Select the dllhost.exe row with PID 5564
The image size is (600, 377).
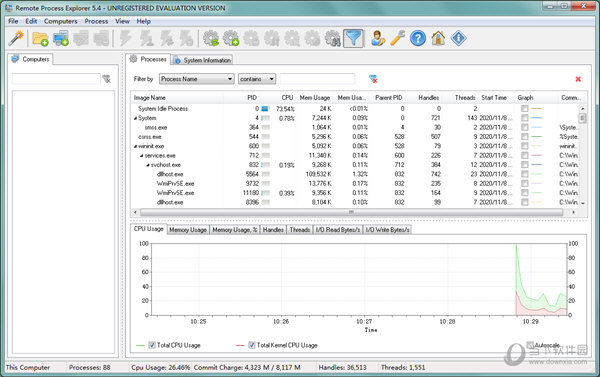coord(355,174)
